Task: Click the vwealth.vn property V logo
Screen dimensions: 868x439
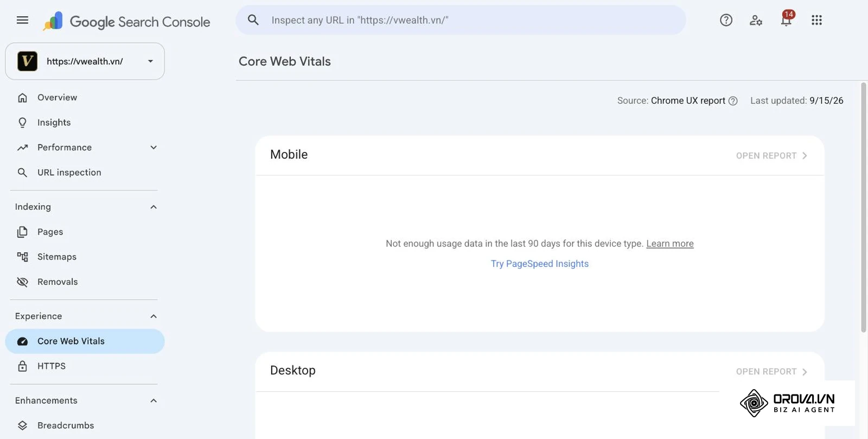Action: click(27, 61)
